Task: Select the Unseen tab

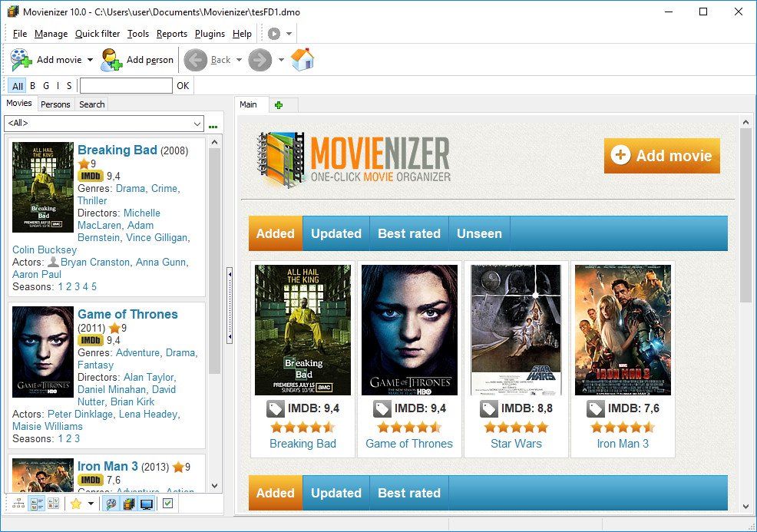Action: tap(479, 233)
